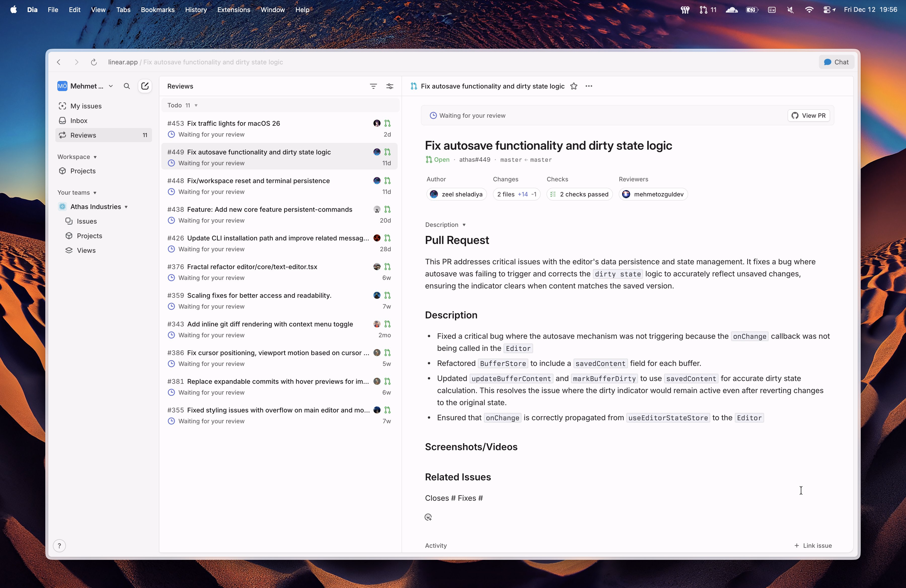Open review #359 Scaling fixes
This screenshot has height=588, width=906.
[279, 301]
